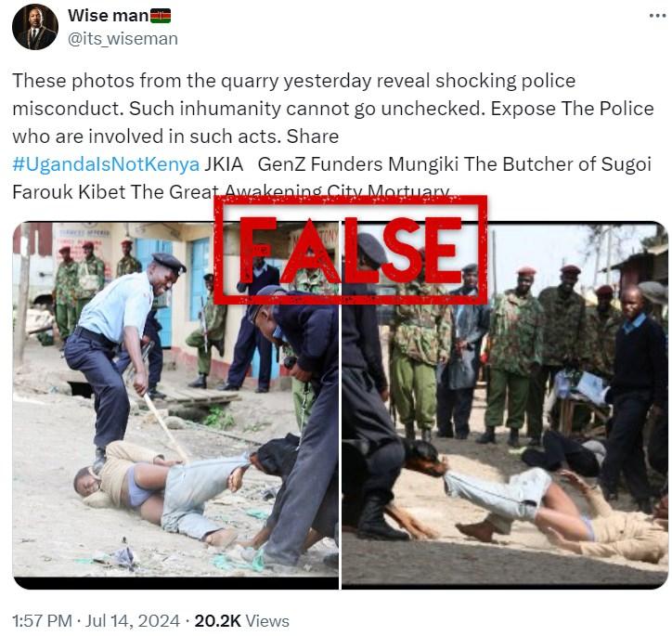Select the JKIA trending term in tweet

point(223,164)
